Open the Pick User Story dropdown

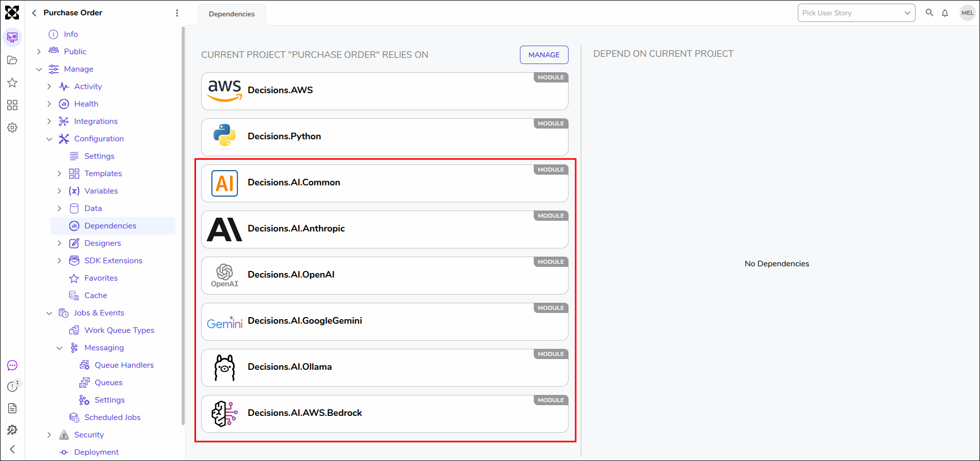click(856, 13)
